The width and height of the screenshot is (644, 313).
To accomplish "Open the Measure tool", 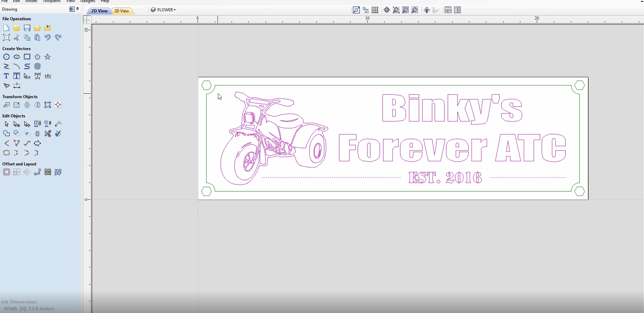I will [58, 124].
